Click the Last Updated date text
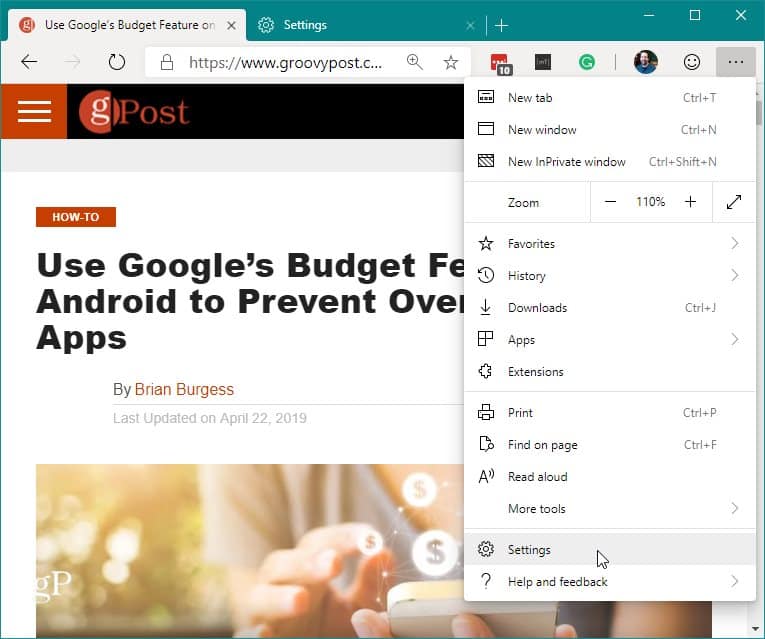Screen dimensions: 765x639 click(x=210, y=419)
